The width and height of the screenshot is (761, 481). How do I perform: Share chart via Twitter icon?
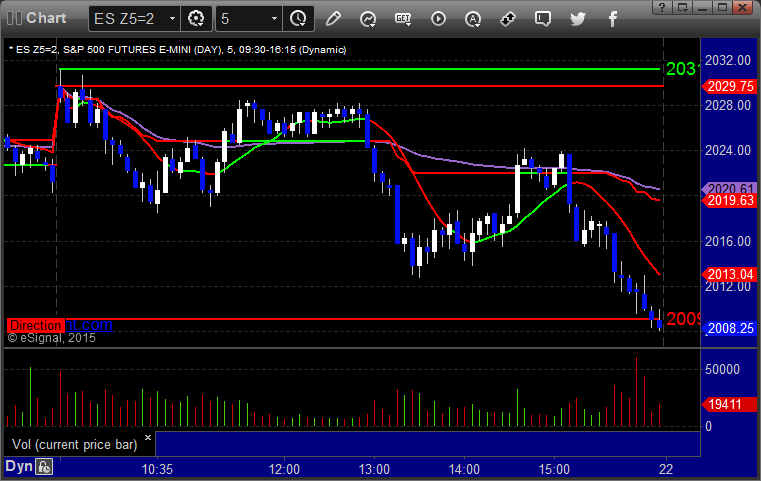coord(578,19)
